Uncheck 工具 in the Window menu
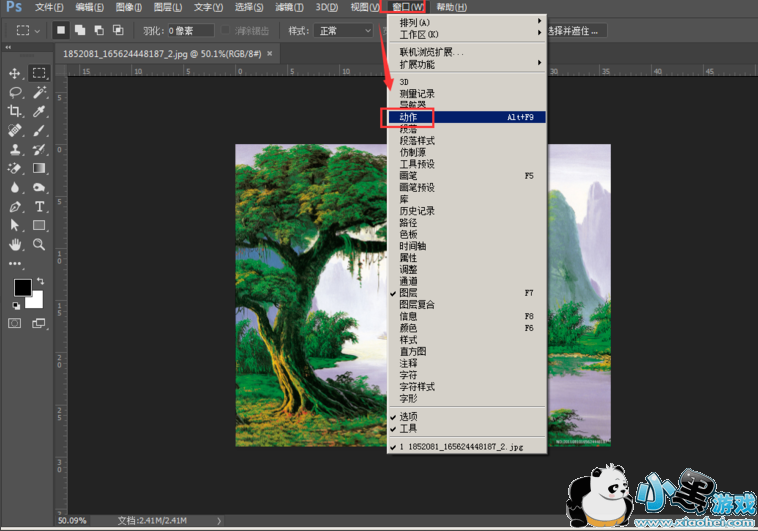 408,428
